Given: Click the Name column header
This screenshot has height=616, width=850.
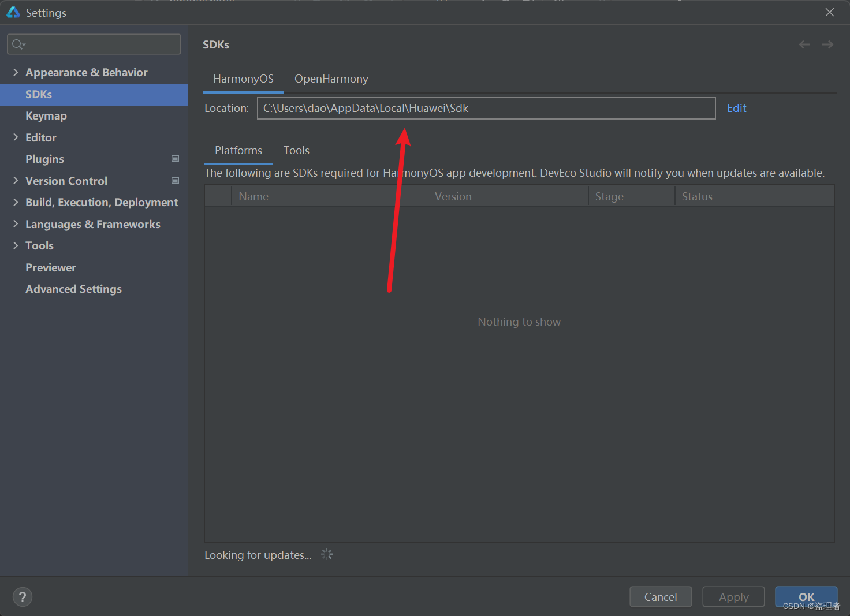Looking at the screenshot, I should click(x=330, y=196).
